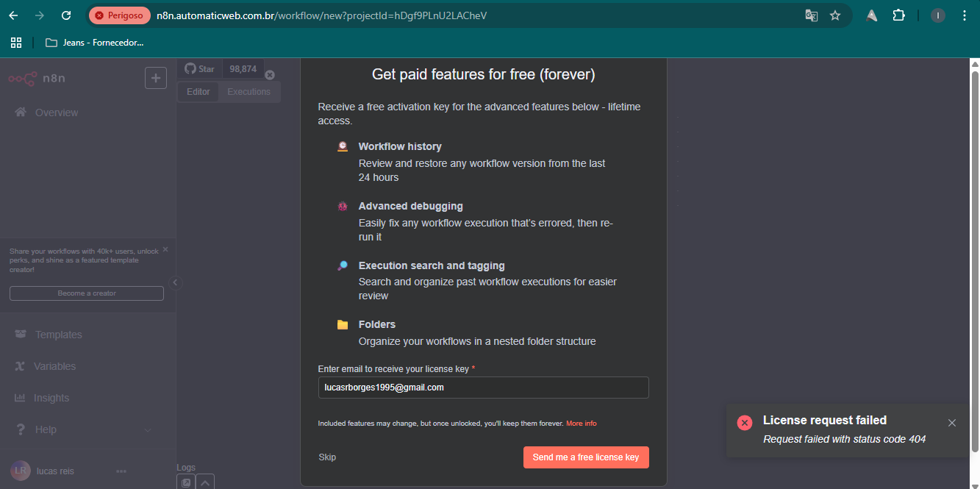Screen dimensions: 980x489
Task: Click the Become a creator button
Action: pos(87,293)
